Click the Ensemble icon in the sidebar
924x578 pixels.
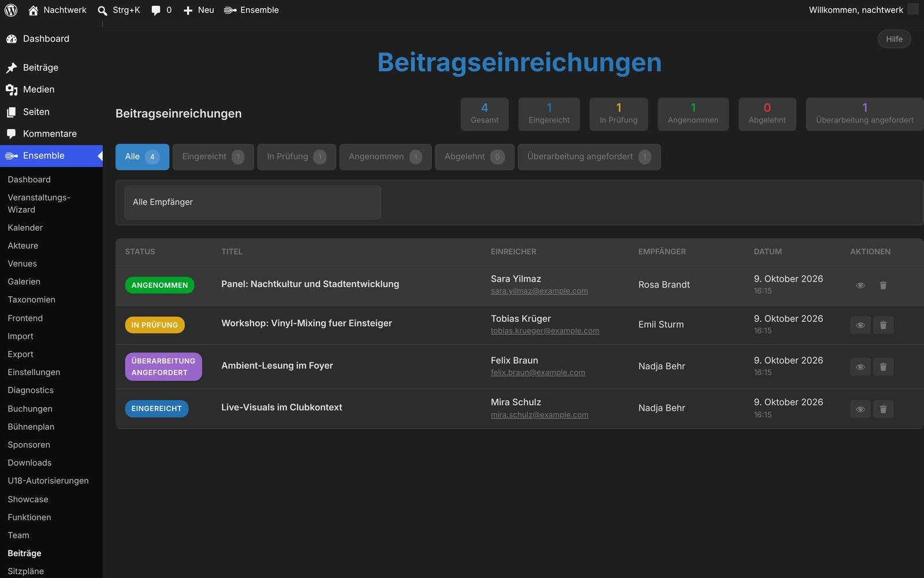point(12,156)
